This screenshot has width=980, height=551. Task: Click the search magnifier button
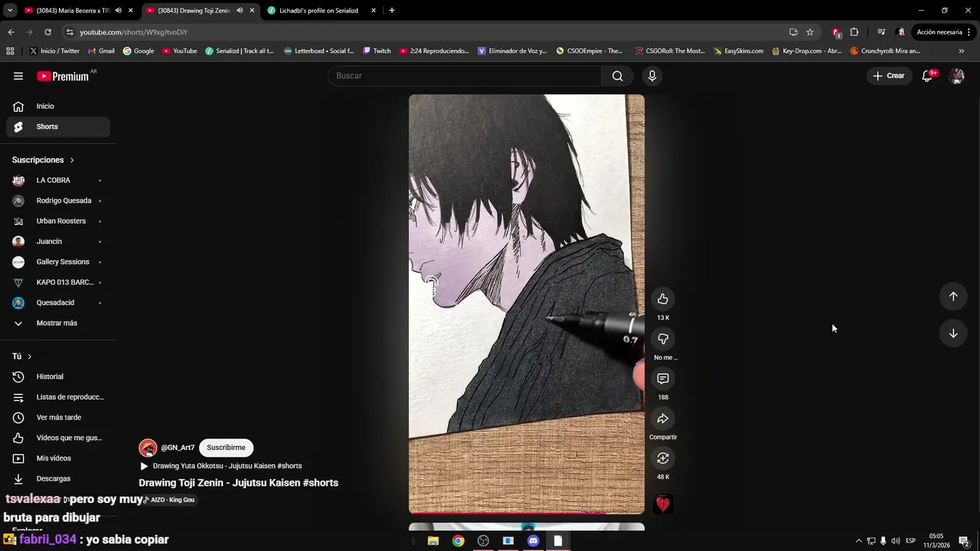(x=617, y=76)
